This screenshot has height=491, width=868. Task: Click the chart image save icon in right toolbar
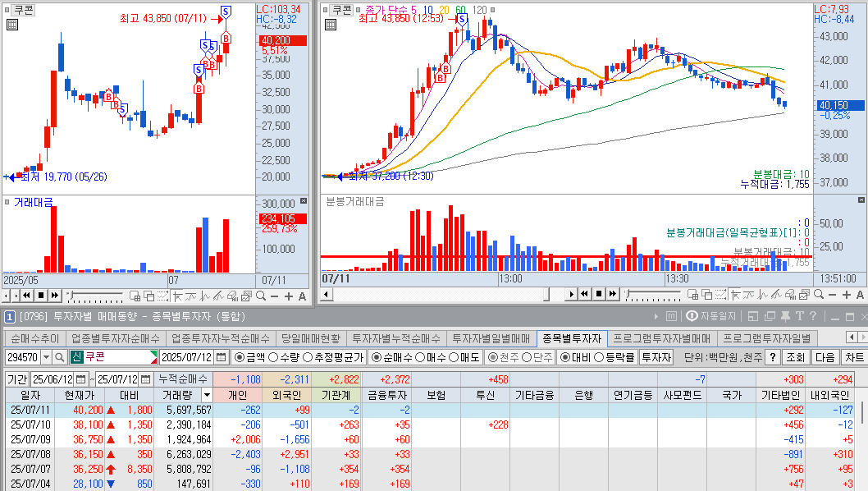(804, 294)
